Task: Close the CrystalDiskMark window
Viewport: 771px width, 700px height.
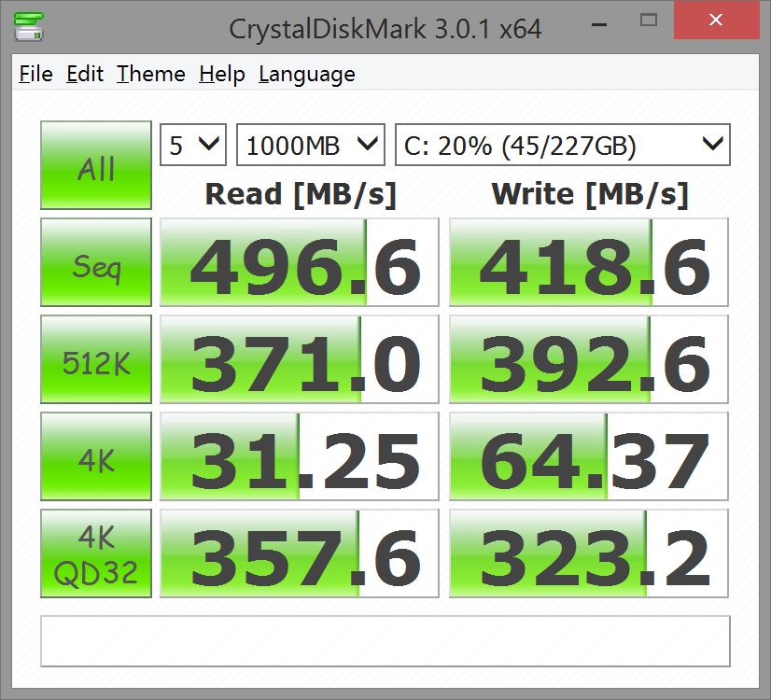Action: pos(716,21)
